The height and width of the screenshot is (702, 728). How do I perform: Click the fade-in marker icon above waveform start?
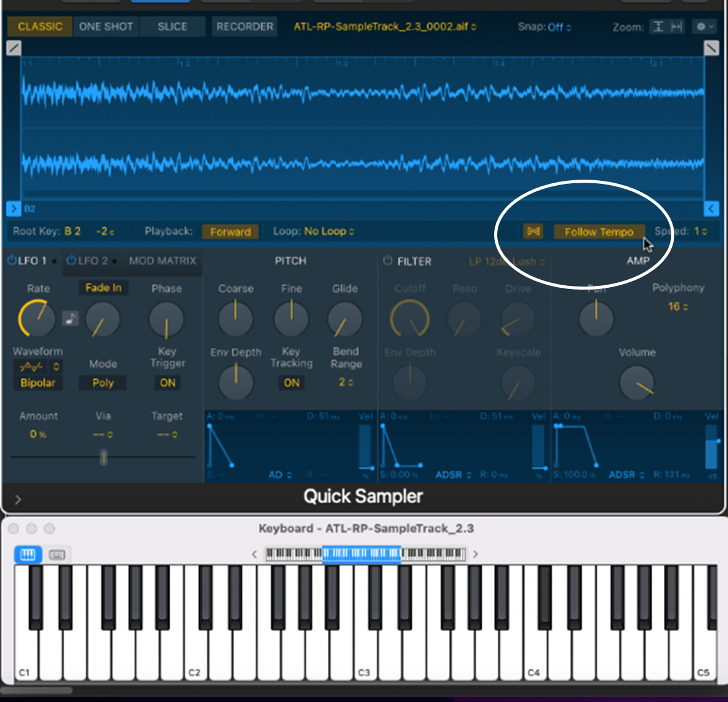click(x=14, y=48)
